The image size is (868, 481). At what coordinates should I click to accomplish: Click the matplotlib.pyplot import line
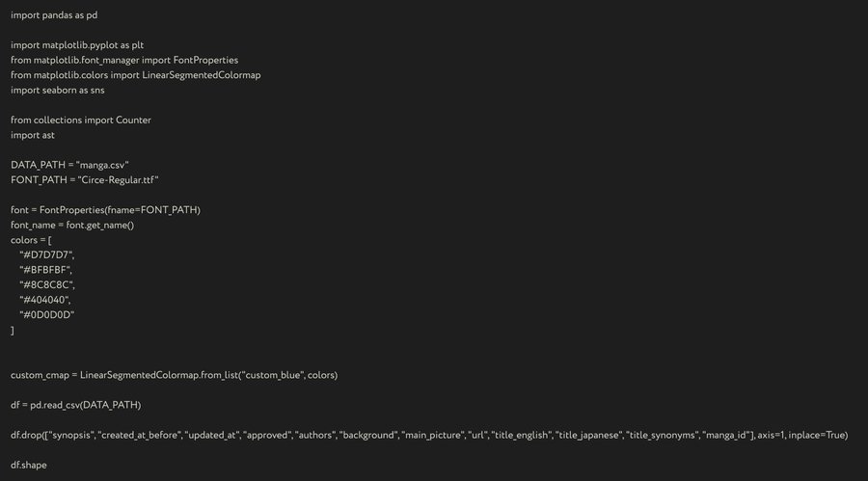click(77, 44)
